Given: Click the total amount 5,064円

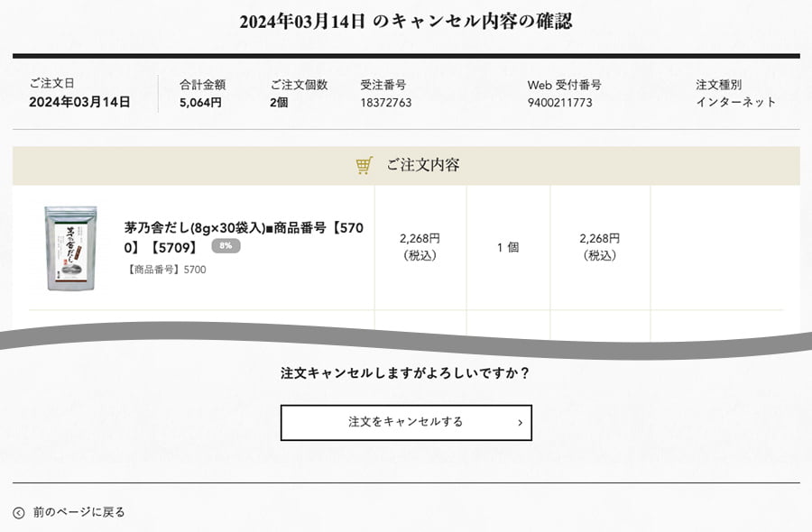Looking at the screenshot, I should (200, 103).
